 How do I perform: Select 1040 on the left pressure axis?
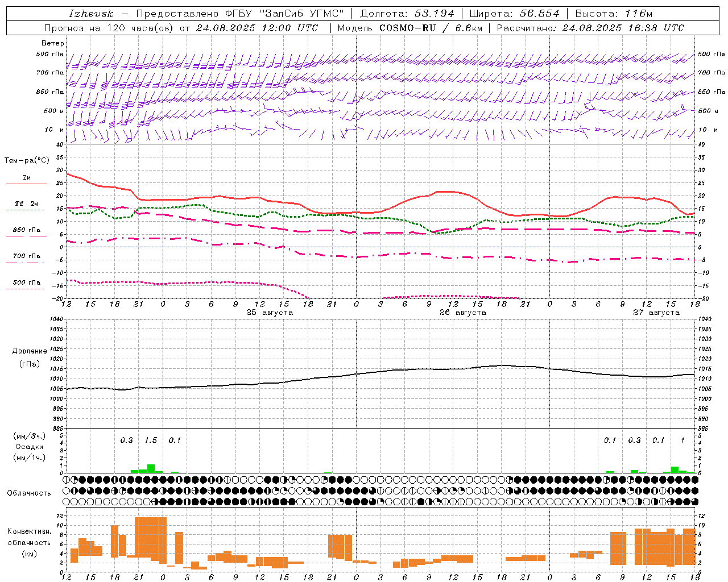click(x=56, y=319)
